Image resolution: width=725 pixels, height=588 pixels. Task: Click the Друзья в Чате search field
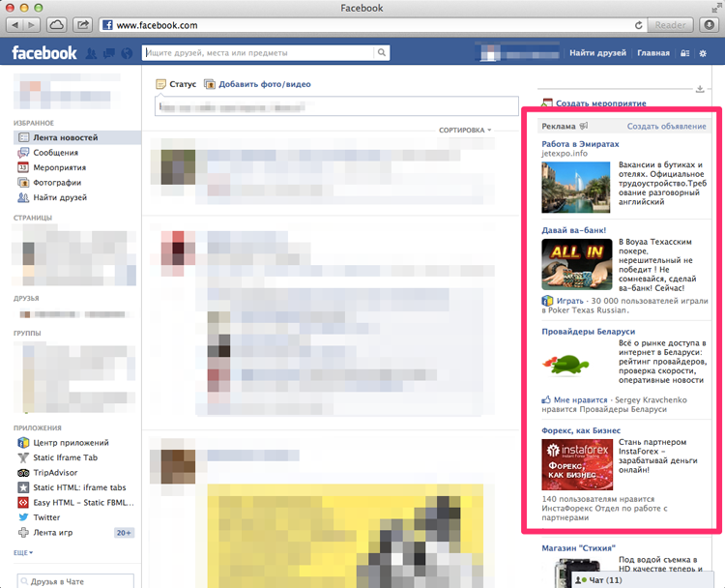75,581
